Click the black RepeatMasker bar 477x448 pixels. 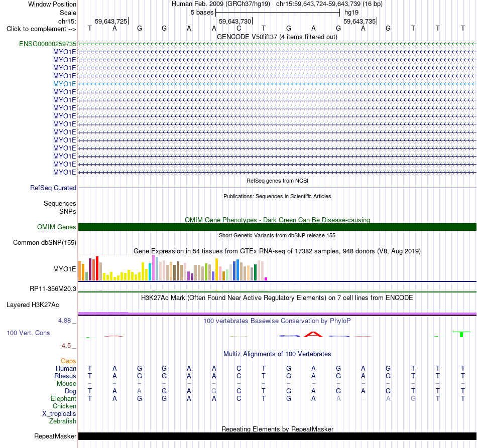[277, 436]
